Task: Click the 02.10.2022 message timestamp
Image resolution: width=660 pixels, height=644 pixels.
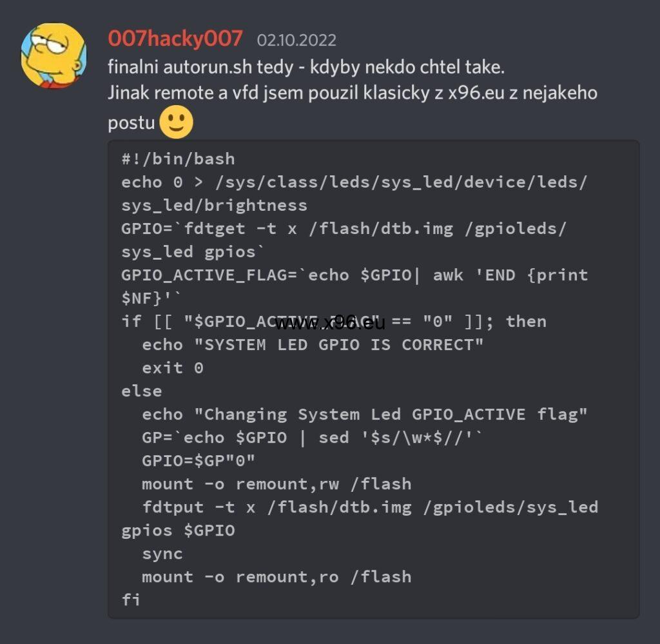Action: click(x=296, y=41)
